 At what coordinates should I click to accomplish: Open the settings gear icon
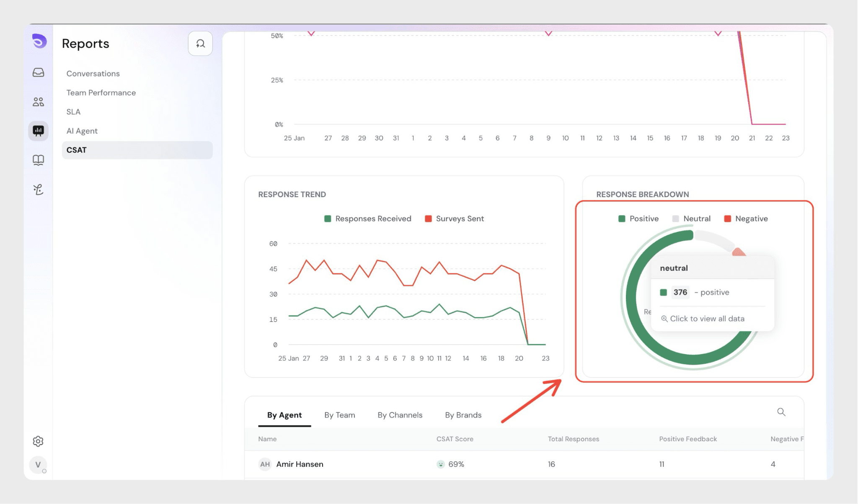tap(38, 441)
